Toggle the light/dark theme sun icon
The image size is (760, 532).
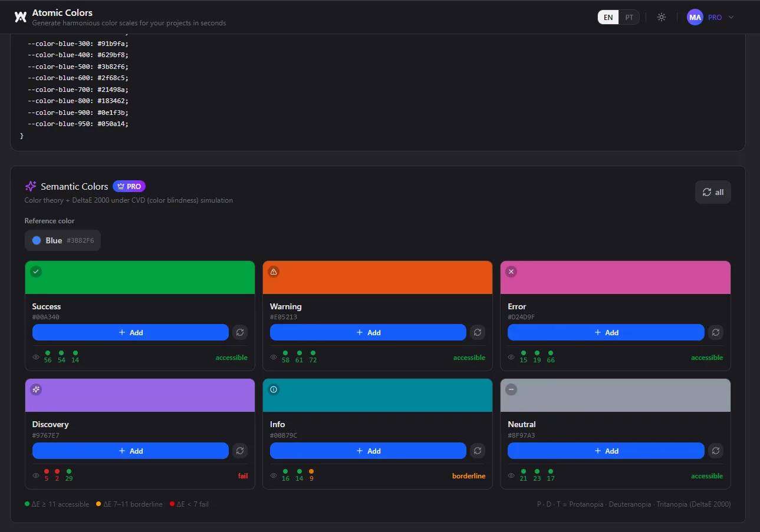click(662, 17)
